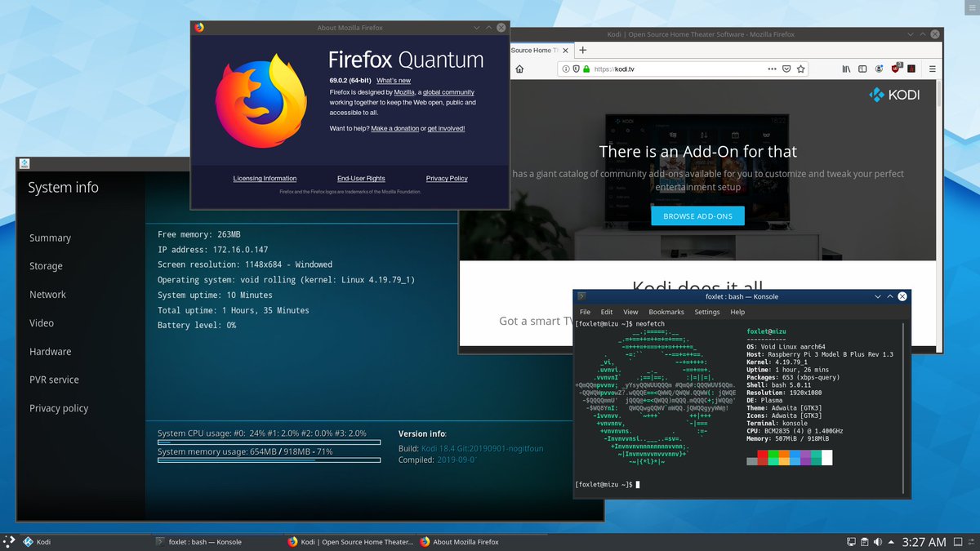
Task: Click the What's new link
Action: pos(394,81)
